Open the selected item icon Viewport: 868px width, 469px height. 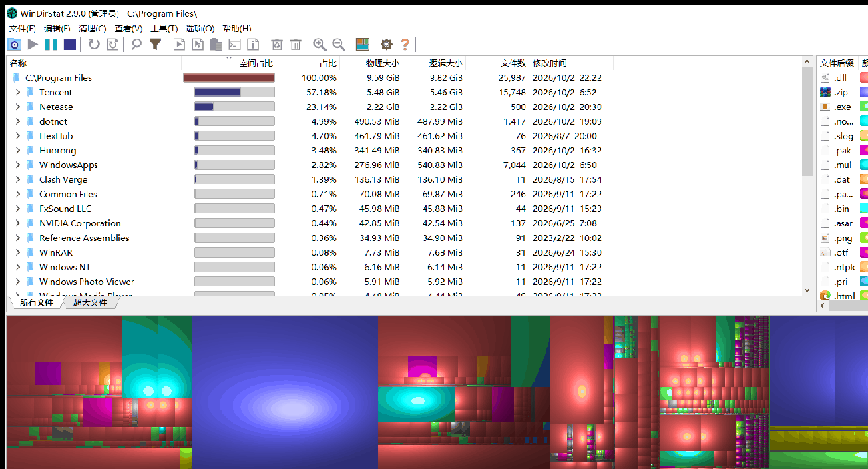179,44
